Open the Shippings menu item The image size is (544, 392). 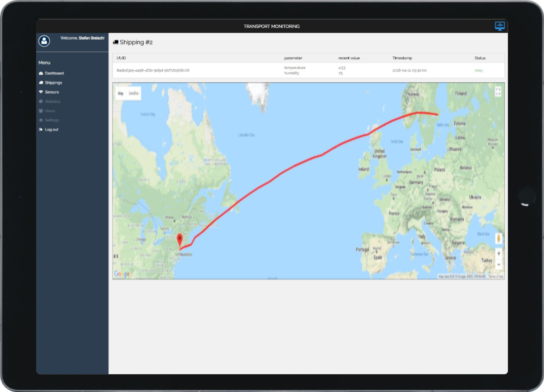pos(53,83)
